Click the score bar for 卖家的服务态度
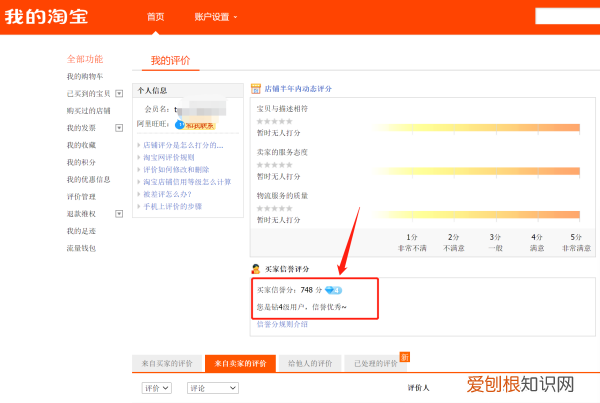600x403 pixels. point(476,171)
